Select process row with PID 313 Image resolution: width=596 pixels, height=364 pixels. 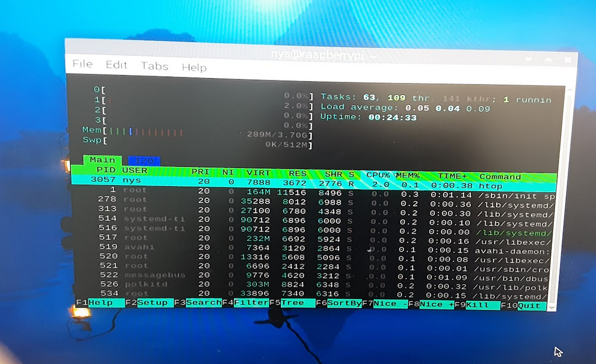(313, 211)
